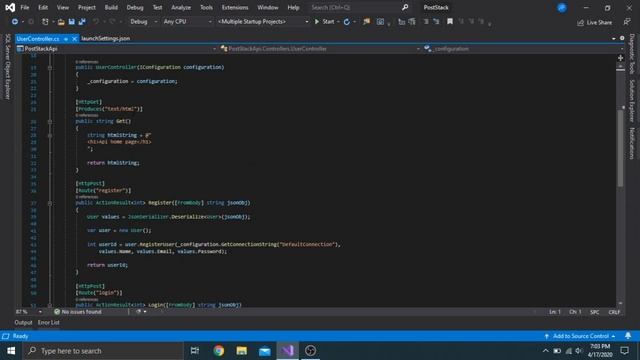Open the Project menu
640x360 pixels.
click(87, 7)
